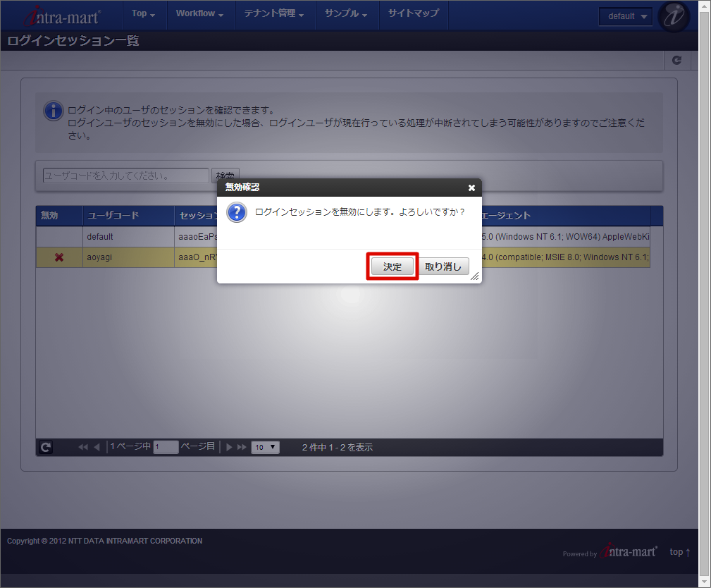The height and width of the screenshot is (588, 711).
Task: Click the Copyright 2012 NTT DATA footer text
Action: coord(105,541)
